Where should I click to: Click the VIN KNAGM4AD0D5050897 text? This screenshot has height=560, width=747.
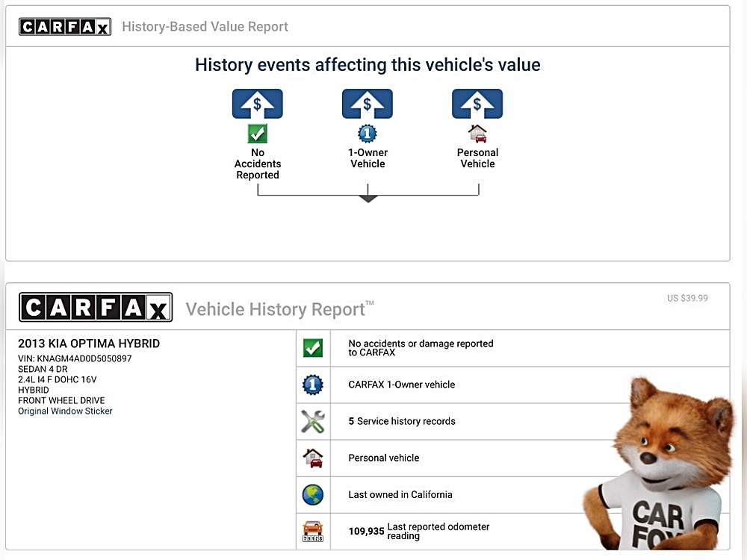click(x=75, y=358)
